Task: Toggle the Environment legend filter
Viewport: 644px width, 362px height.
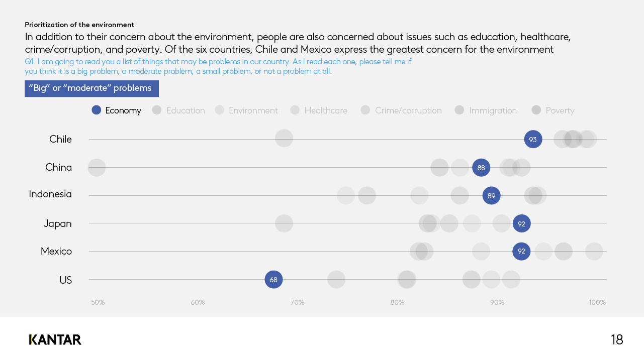Action: (x=246, y=110)
